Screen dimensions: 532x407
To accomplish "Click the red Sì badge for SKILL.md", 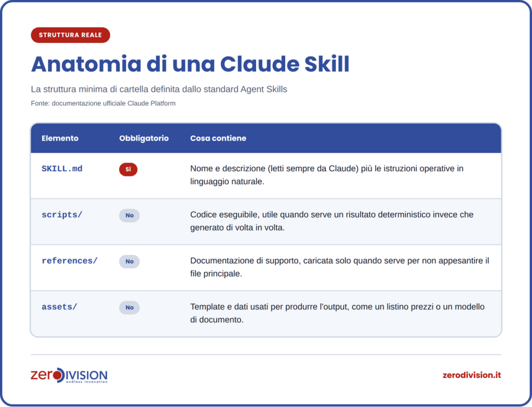I will click(128, 169).
